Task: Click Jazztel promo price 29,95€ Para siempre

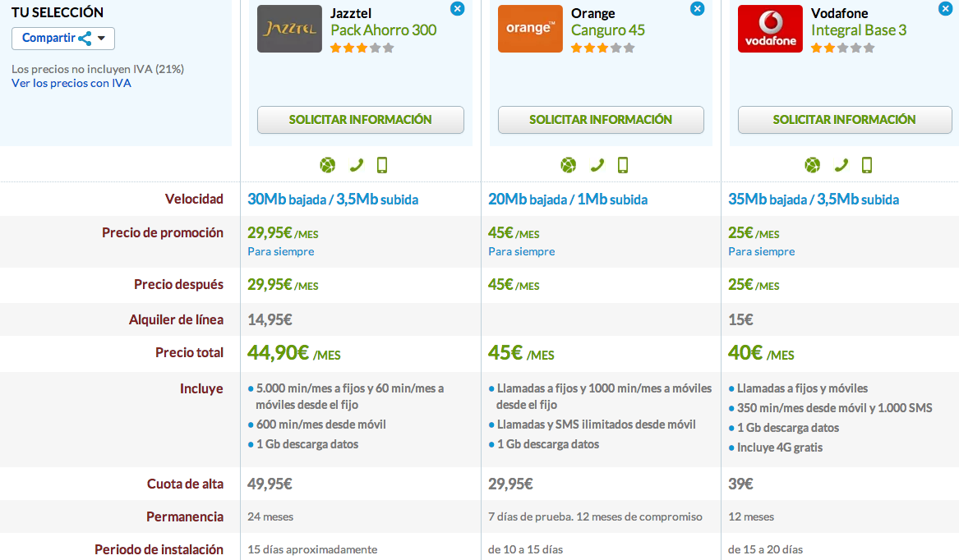Action: pyautogui.click(x=283, y=241)
